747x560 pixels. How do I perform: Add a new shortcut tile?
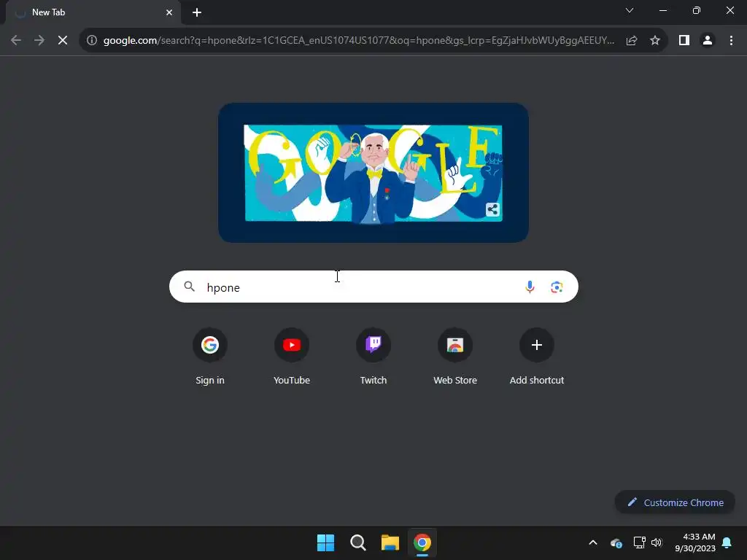pos(537,356)
